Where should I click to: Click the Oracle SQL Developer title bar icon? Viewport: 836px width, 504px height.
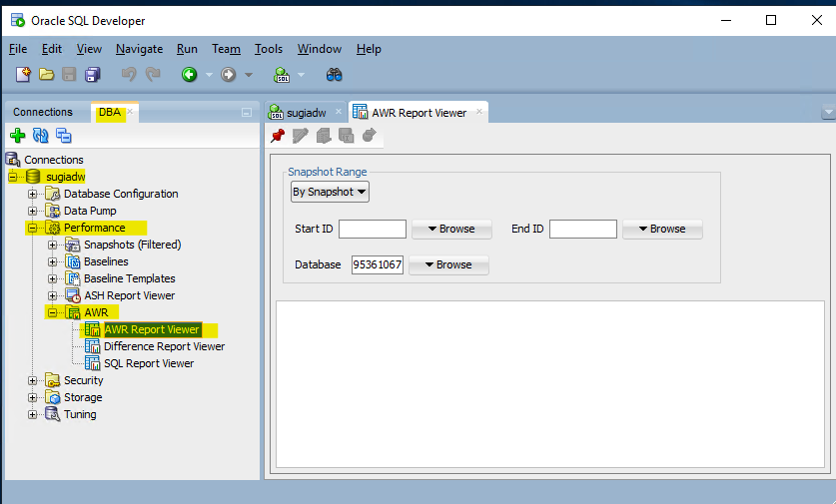(x=18, y=20)
